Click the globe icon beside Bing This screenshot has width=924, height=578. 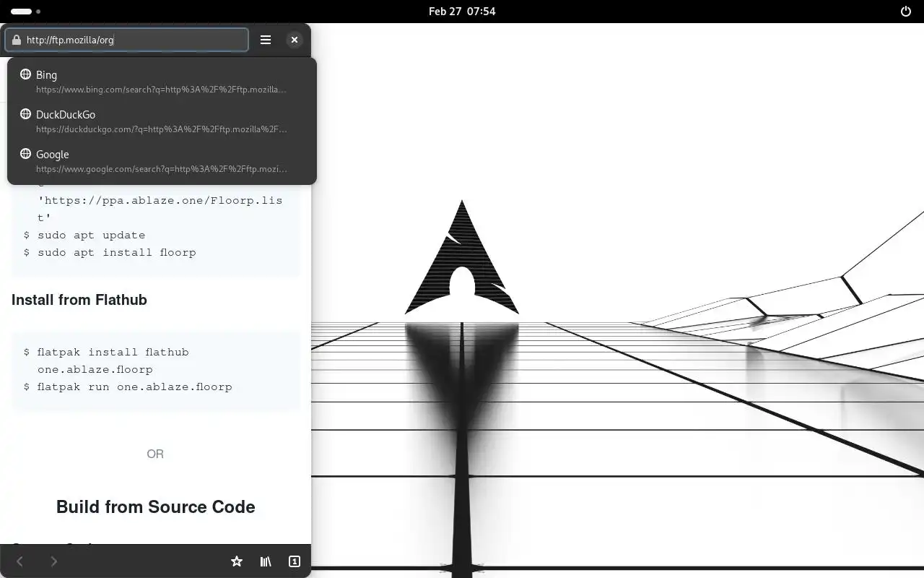coord(25,74)
